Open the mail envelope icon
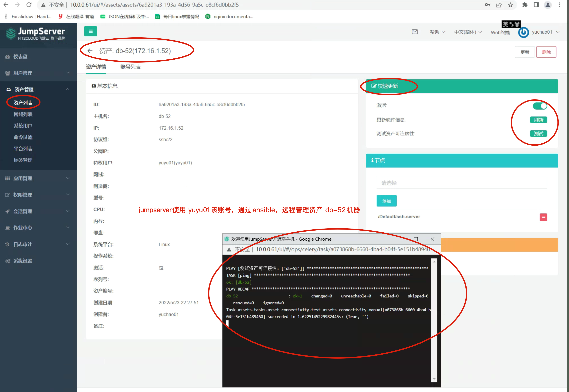569x392 pixels. [x=415, y=32]
